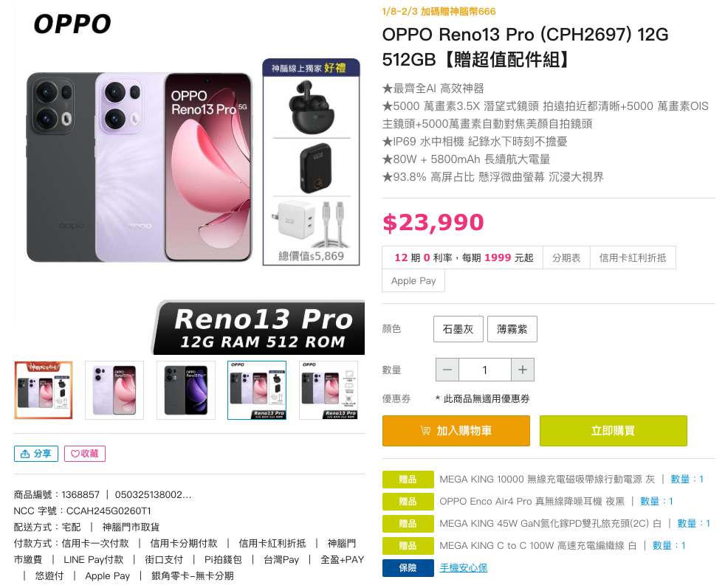Click the heart 收藏 favorite button
Viewport: 725px width, 588px height.
pos(85,454)
